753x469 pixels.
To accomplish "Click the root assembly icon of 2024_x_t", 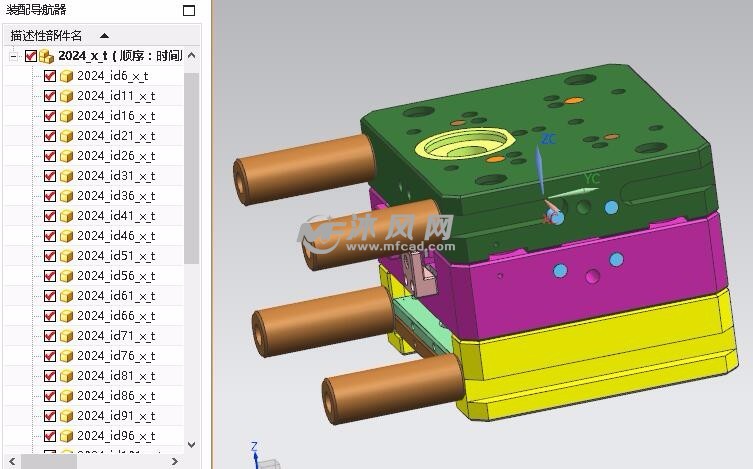I will [x=46, y=56].
